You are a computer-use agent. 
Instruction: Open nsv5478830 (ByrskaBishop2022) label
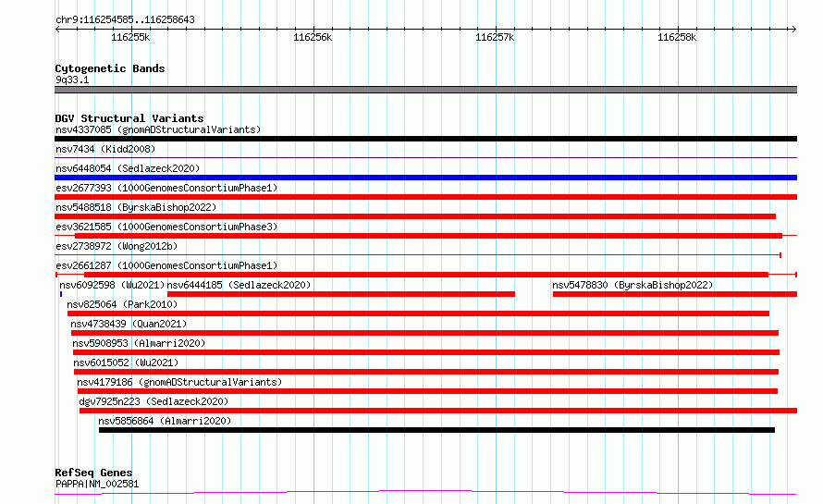[633, 285]
